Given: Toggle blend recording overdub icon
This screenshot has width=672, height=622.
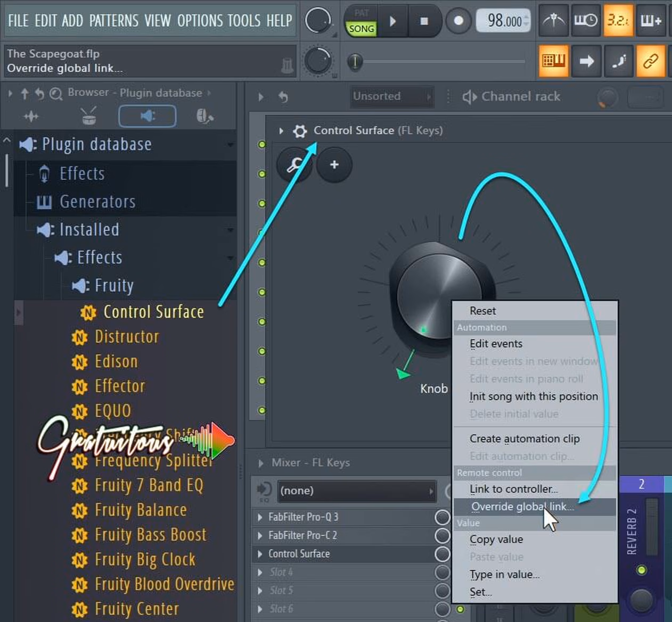Looking at the screenshot, I should [x=651, y=21].
